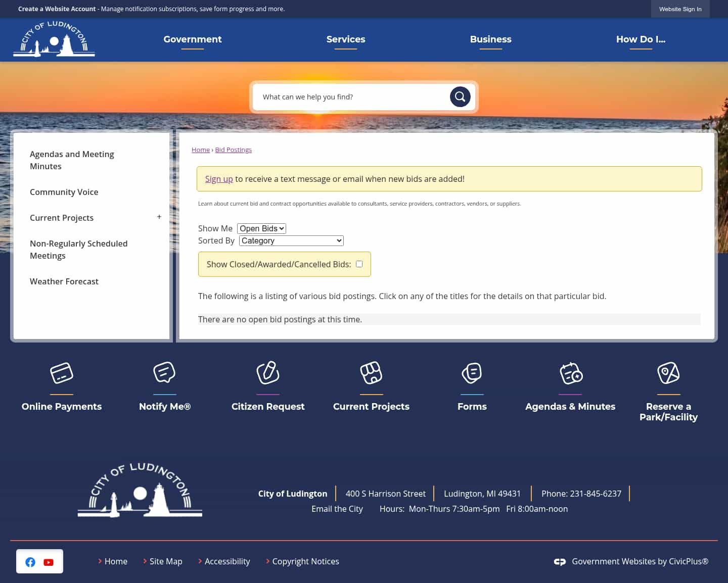Click the Bid Postings breadcrumb link
This screenshot has width=728, height=583.
[x=233, y=150]
